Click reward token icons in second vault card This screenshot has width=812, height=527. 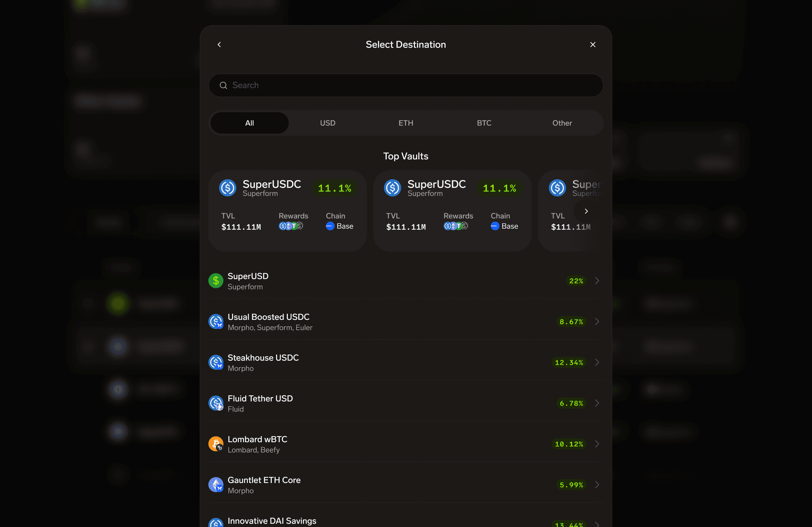[x=455, y=226]
